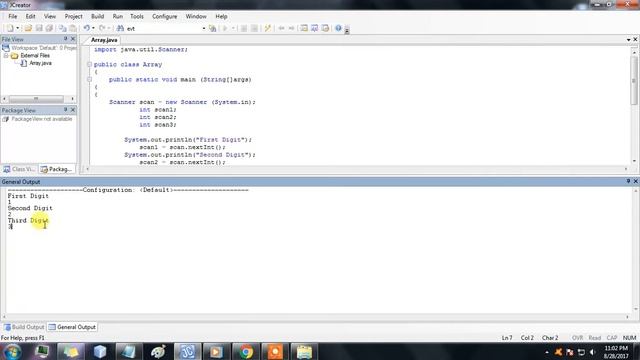Click the File View horizontal scrollbar thumb

pyautogui.click(x=36, y=99)
